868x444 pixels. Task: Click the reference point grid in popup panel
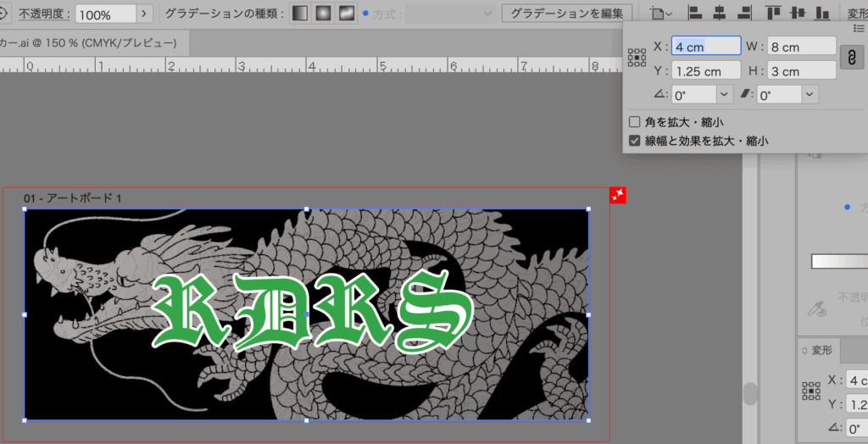pos(637,58)
